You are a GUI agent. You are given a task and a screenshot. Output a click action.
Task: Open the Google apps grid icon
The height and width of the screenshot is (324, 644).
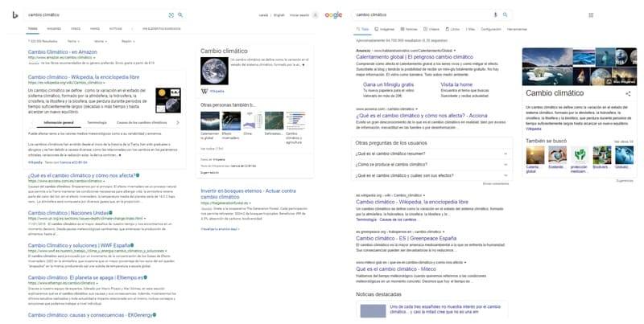coord(592,14)
